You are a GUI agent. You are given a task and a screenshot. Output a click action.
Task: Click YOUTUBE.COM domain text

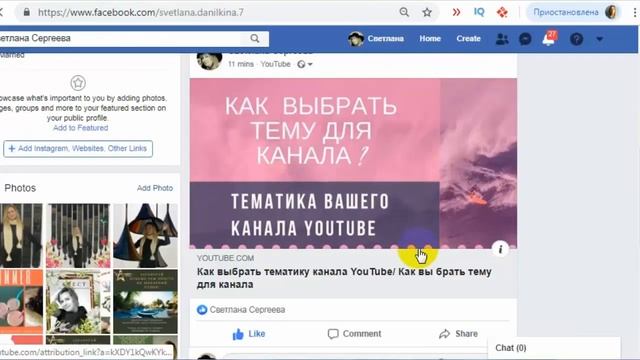(x=225, y=258)
